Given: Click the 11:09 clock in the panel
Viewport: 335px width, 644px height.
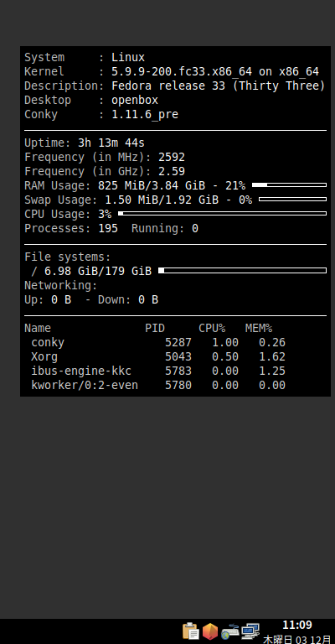Looking at the screenshot, I should (297, 625).
